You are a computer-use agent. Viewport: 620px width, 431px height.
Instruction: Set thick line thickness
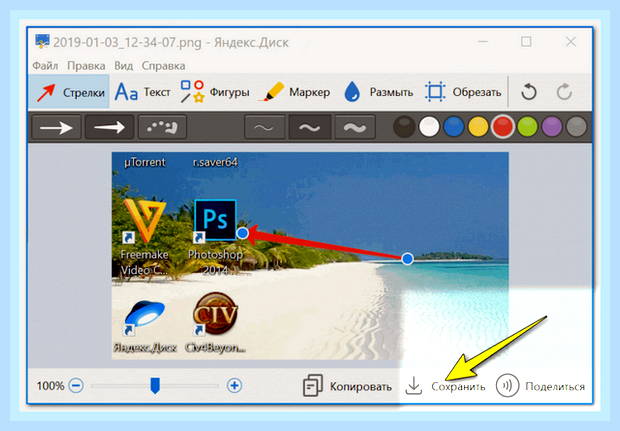pyautogui.click(x=355, y=127)
